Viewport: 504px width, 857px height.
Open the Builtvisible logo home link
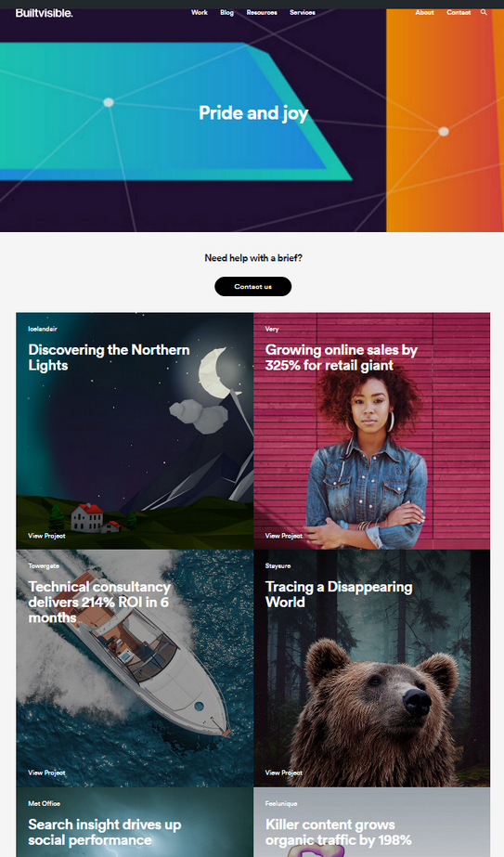tap(44, 13)
